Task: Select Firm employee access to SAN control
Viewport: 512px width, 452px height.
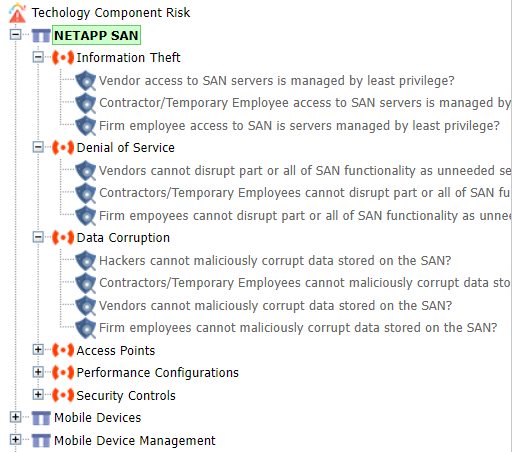Action: 299,126
